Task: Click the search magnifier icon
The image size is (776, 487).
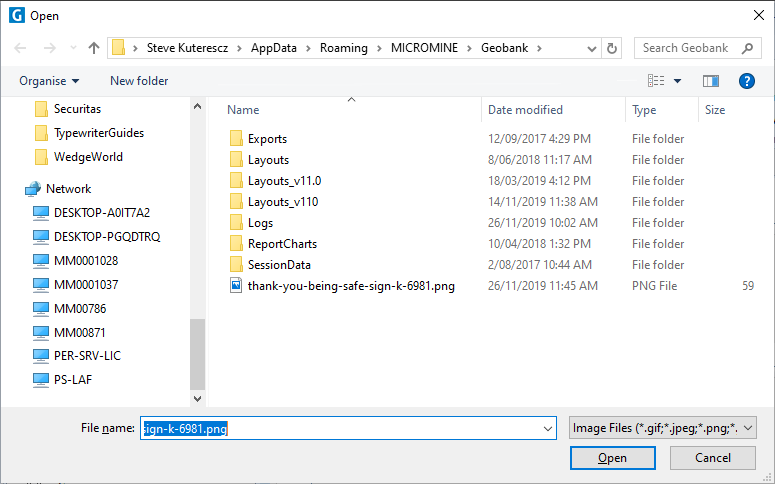Action: [748, 48]
